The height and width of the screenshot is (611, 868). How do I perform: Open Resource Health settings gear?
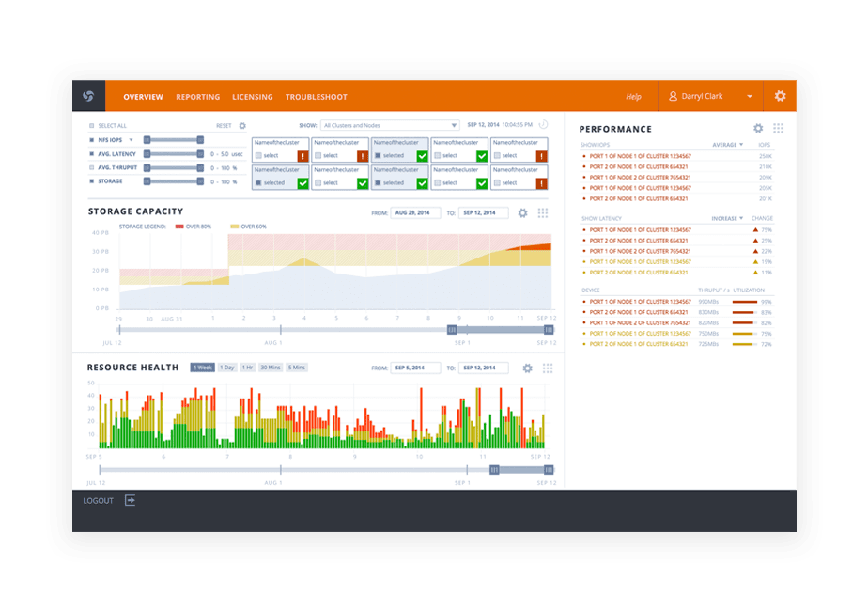pos(528,368)
